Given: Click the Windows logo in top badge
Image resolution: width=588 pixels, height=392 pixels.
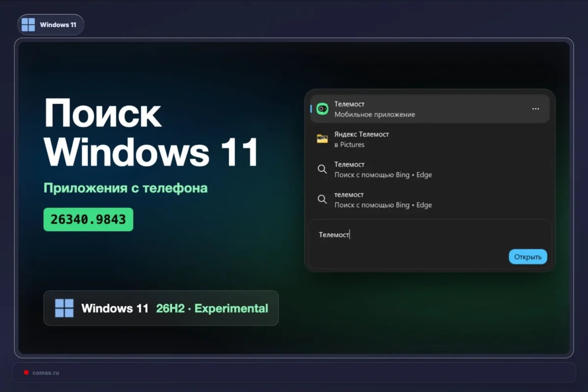Looking at the screenshot, I should click(x=28, y=24).
